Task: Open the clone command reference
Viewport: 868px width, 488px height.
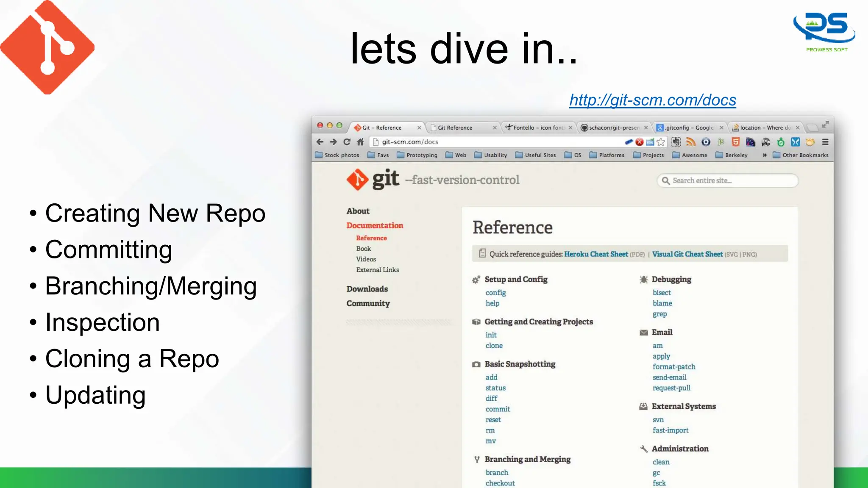Action: click(x=494, y=346)
